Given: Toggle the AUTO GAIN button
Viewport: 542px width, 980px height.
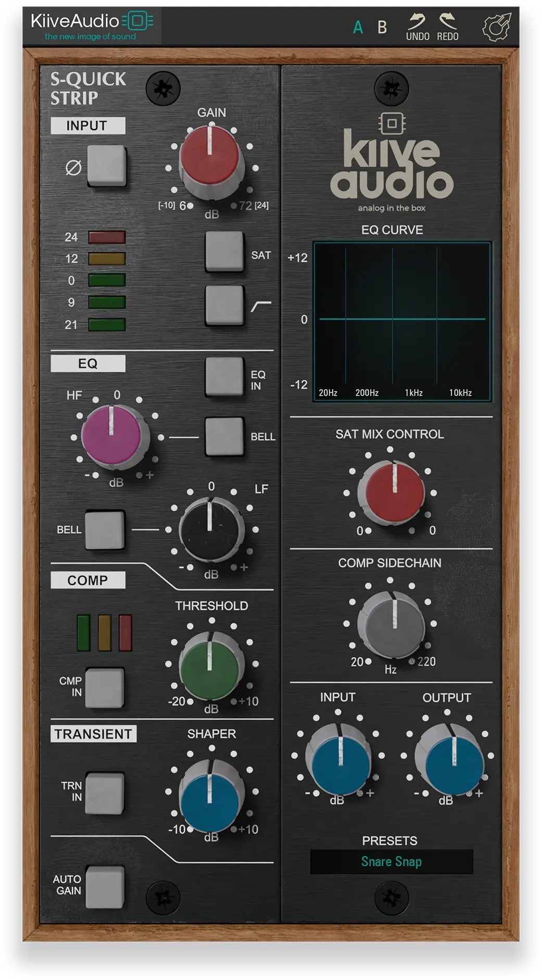Looking at the screenshot, I should click(105, 887).
